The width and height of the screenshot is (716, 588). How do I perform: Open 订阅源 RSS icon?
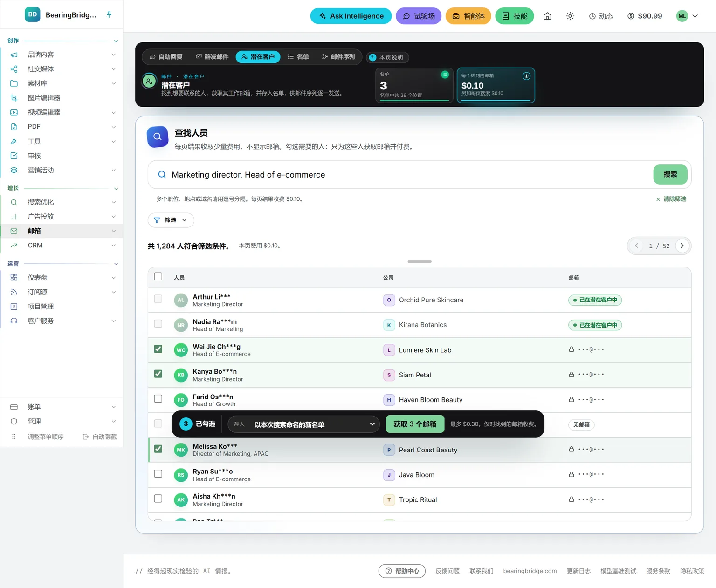[14, 292]
